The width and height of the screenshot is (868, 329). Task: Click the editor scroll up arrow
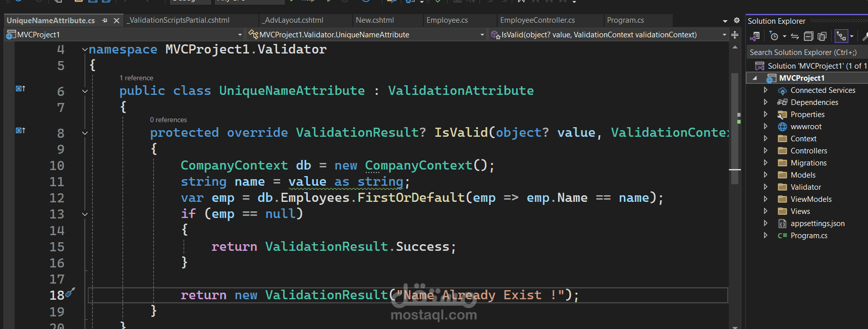click(x=735, y=47)
